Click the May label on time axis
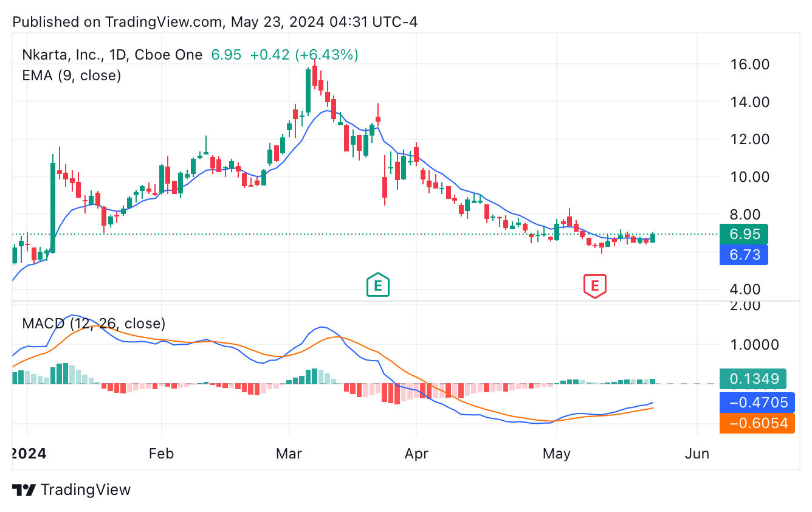This screenshot has height=512, width=812. tap(556, 454)
